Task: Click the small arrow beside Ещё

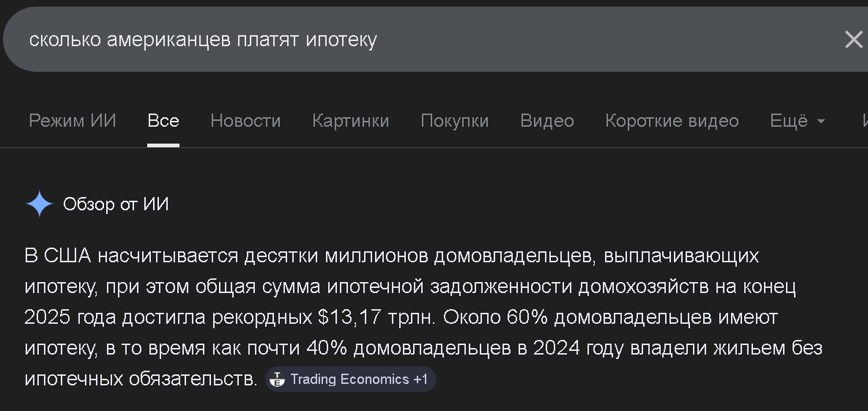Action: pos(821,121)
